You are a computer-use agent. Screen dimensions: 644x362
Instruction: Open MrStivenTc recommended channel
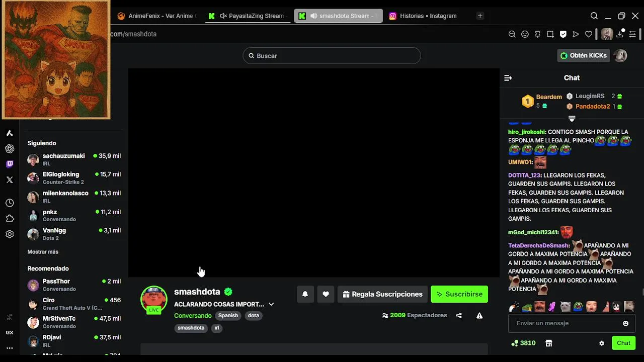[x=74, y=322]
